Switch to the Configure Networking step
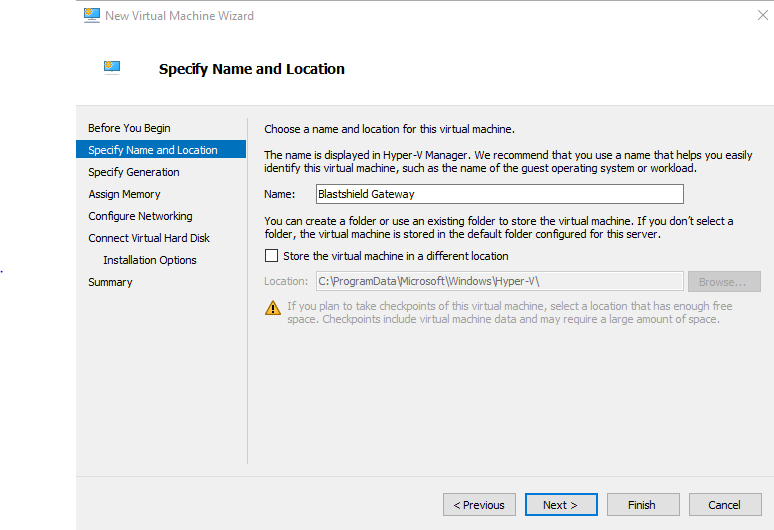774x530 pixels. click(x=140, y=216)
